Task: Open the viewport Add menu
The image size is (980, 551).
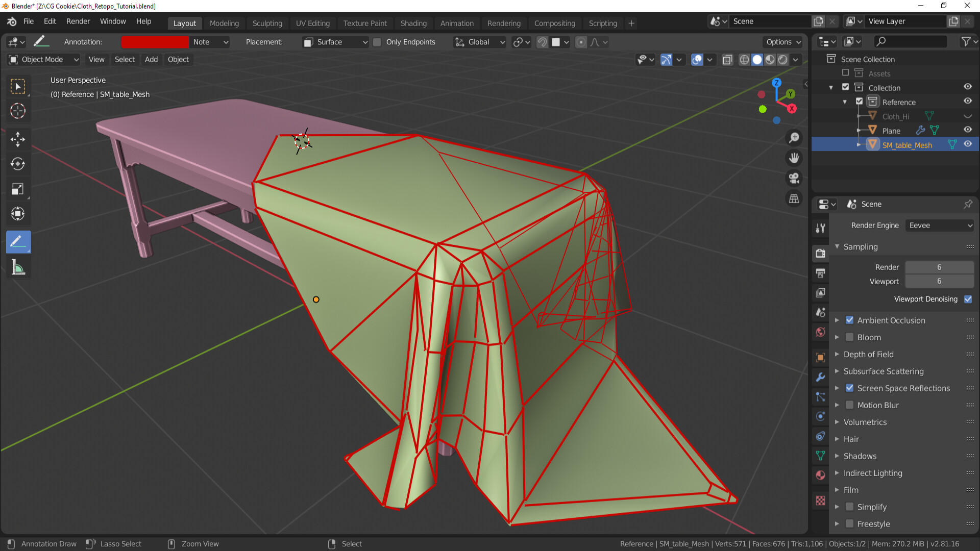Action: tap(151, 60)
